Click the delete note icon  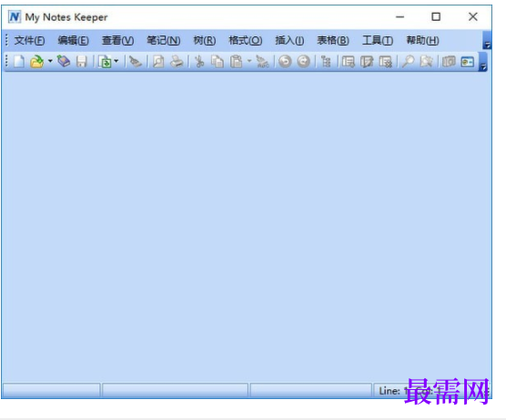point(385,61)
